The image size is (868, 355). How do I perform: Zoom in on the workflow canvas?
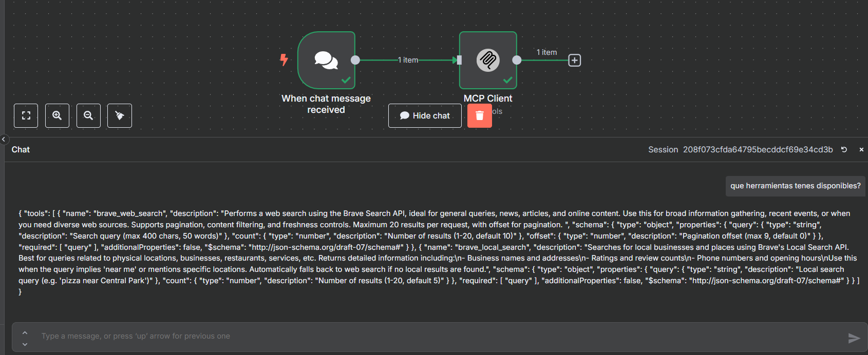click(57, 115)
